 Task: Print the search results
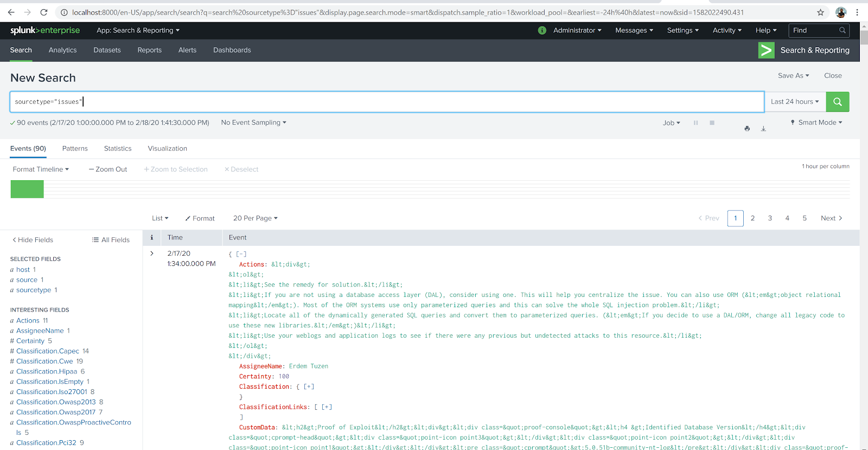pos(747,129)
